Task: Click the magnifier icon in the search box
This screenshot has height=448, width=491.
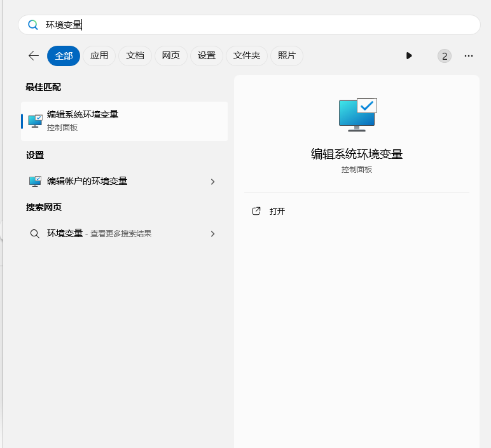Action: (x=33, y=25)
